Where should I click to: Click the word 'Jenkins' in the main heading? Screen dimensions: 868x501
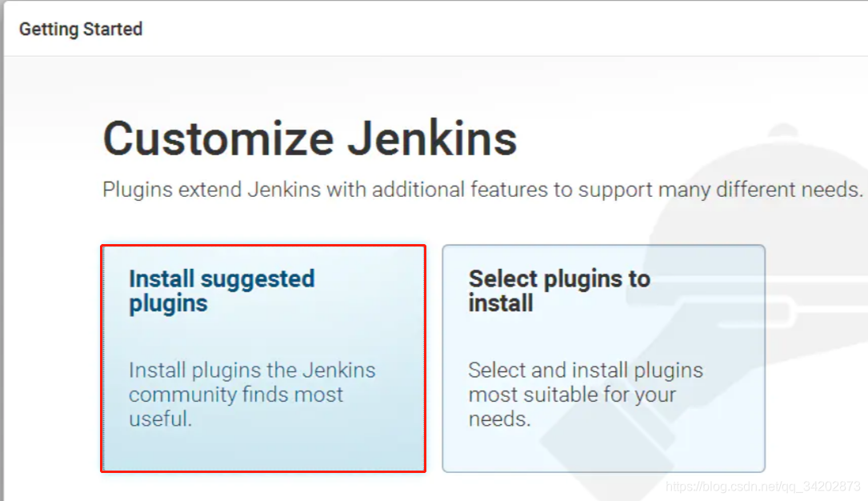(x=431, y=138)
